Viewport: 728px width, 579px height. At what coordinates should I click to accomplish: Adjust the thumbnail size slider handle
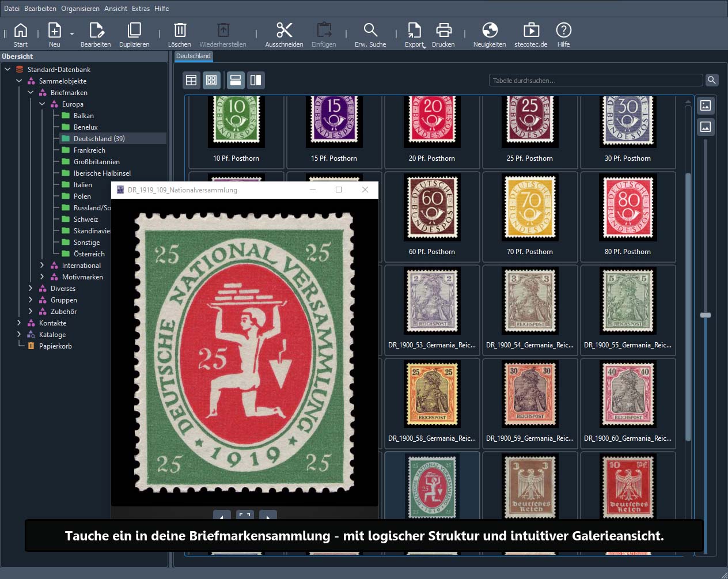706,315
